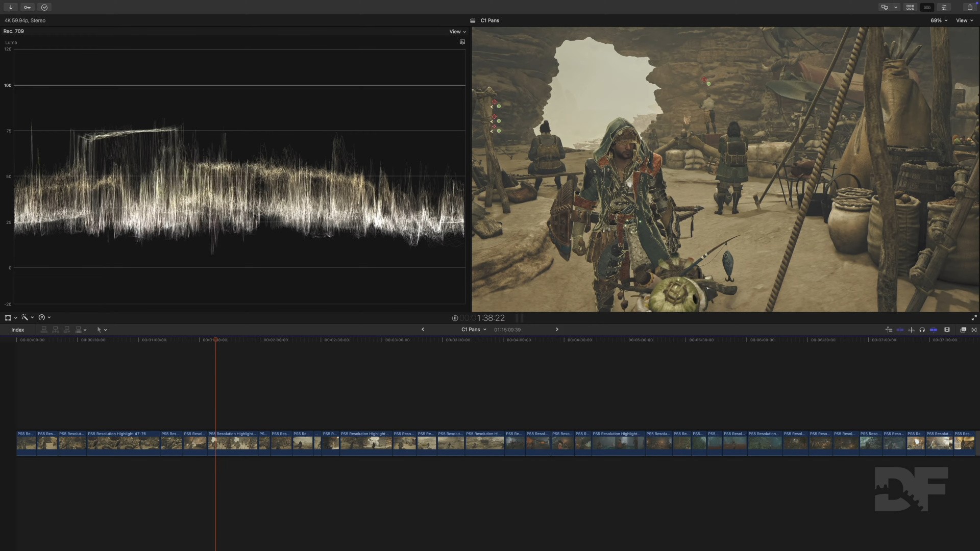This screenshot has height=551, width=980.
Task: Click viewer fullscreen expand arrows icon
Action: tap(974, 318)
